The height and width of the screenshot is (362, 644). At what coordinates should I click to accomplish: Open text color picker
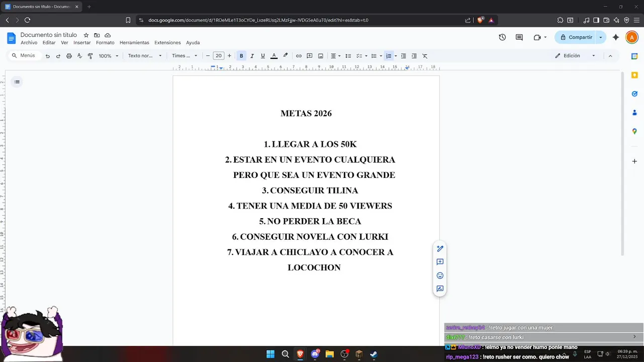(x=274, y=56)
